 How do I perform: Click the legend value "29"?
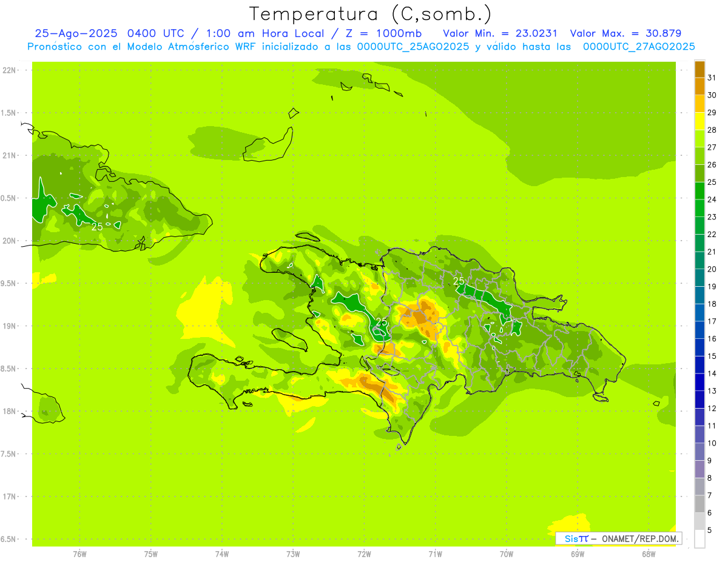[x=712, y=112]
